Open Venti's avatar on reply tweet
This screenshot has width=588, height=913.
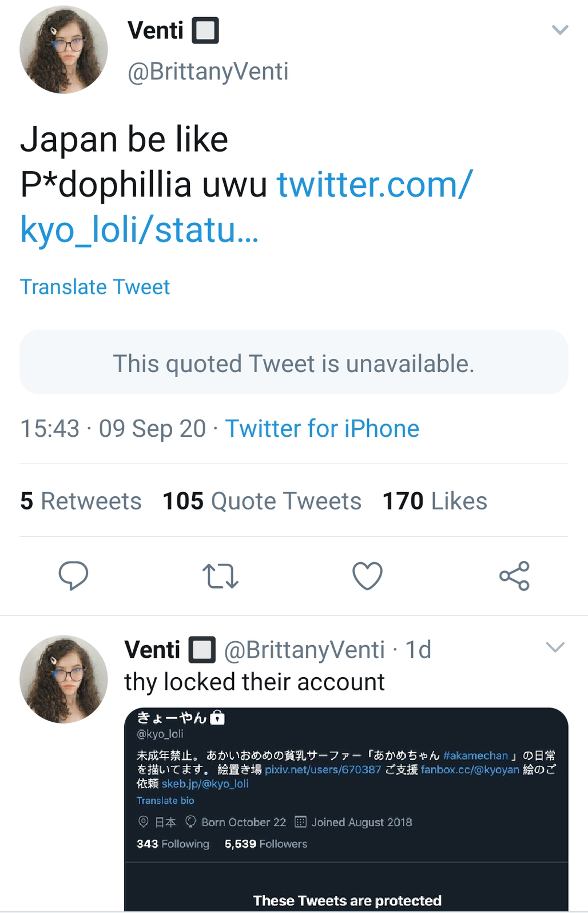click(x=63, y=679)
